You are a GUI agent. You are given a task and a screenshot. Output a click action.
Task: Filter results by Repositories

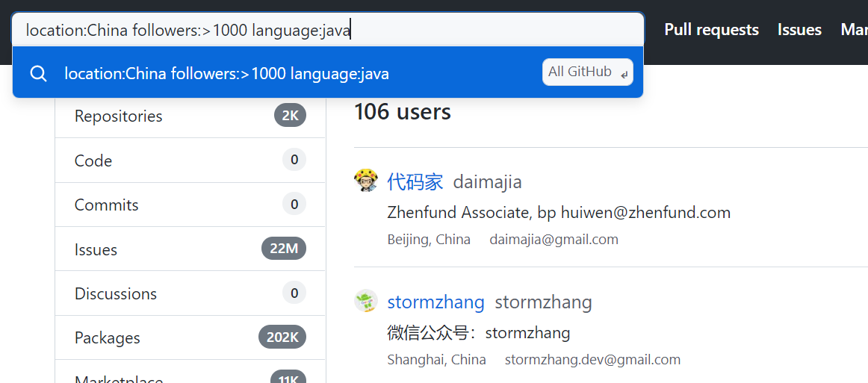(190, 116)
